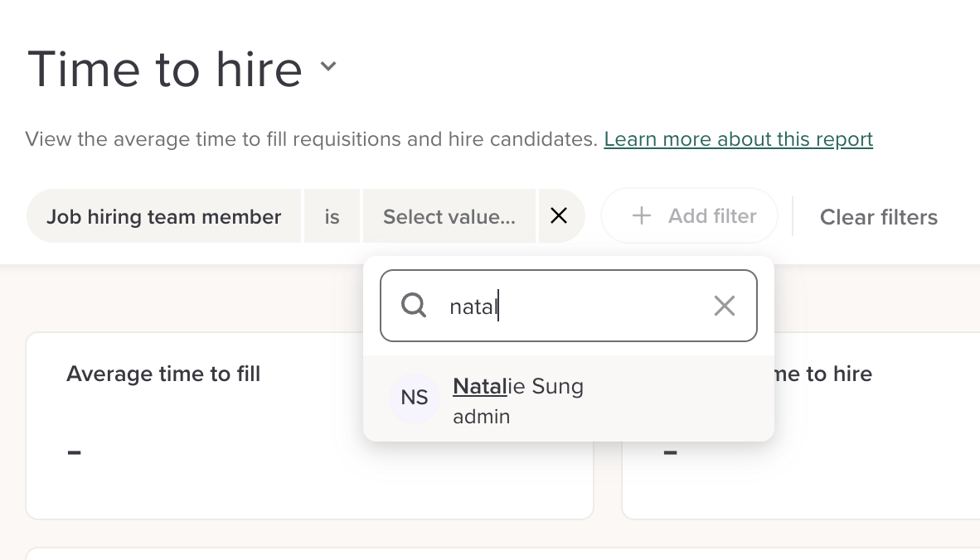
Task: Click the partially hidden time to hire heading
Action: click(x=822, y=374)
